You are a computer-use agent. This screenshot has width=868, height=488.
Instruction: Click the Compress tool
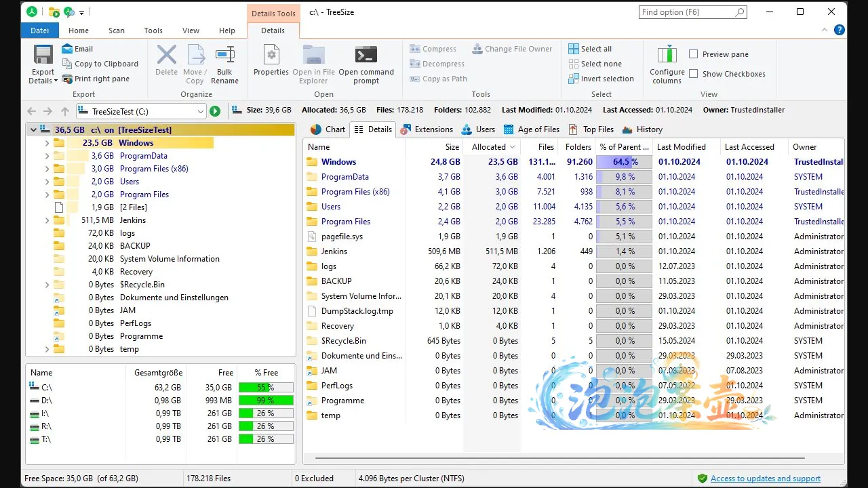[x=433, y=49]
